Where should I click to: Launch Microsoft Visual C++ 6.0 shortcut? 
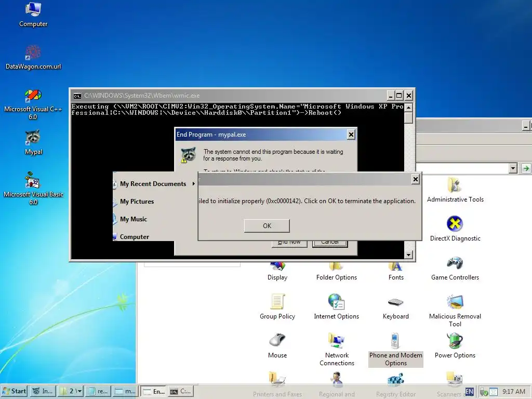(33, 104)
